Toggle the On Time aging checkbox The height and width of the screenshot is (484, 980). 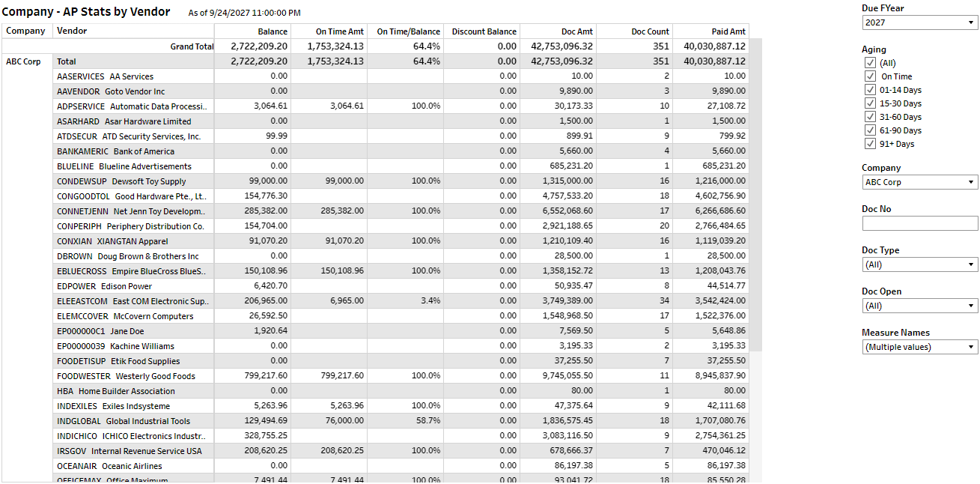tap(870, 76)
